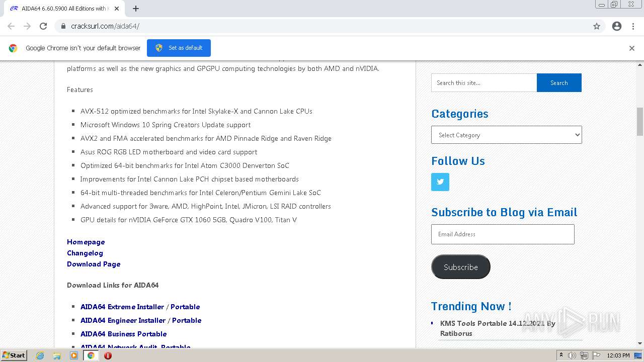This screenshot has width=644, height=362.
Task: Select the Chrome taskbar button
Action: point(91,355)
